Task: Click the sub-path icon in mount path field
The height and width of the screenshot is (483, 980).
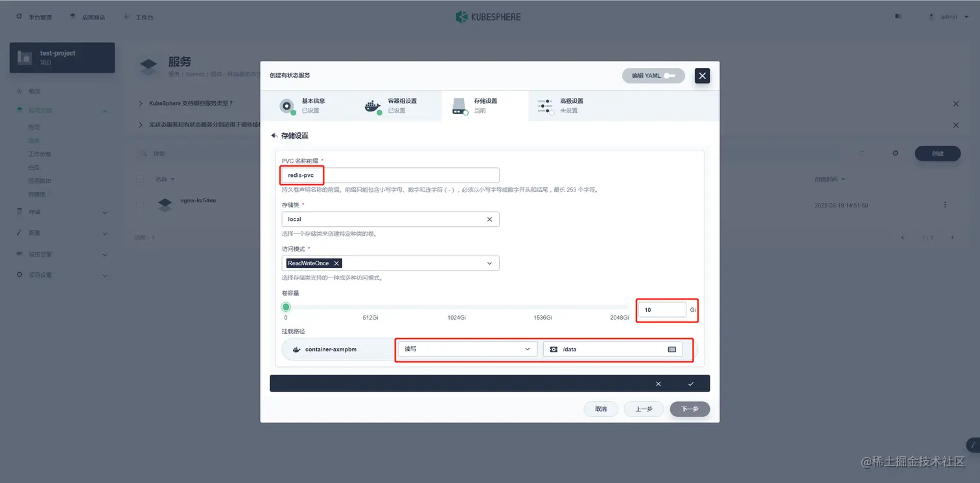Action: [672, 349]
